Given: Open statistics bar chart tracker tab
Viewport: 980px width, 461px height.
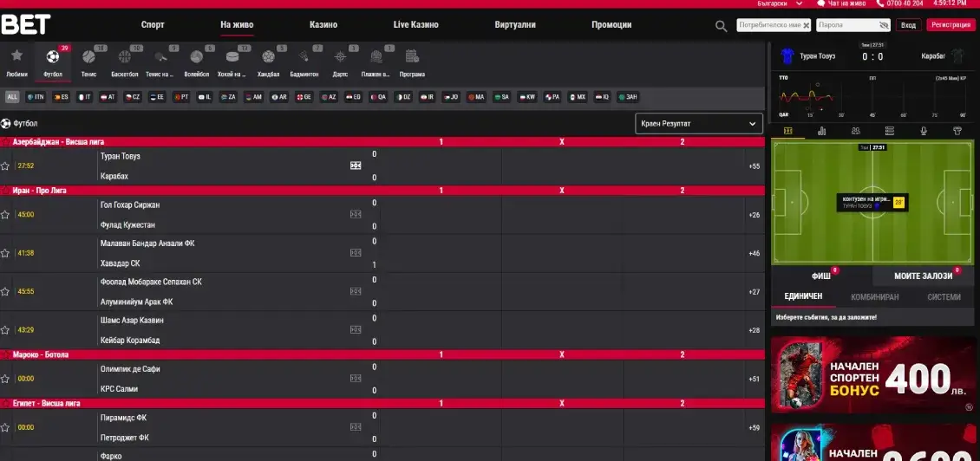Looking at the screenshot, I should click(x=822, y=131).
